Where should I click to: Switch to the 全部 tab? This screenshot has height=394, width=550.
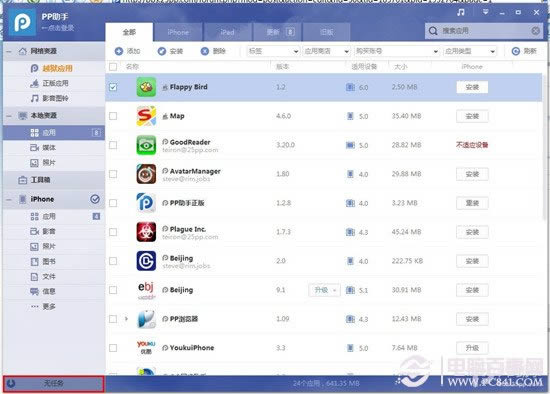(129, 32)
